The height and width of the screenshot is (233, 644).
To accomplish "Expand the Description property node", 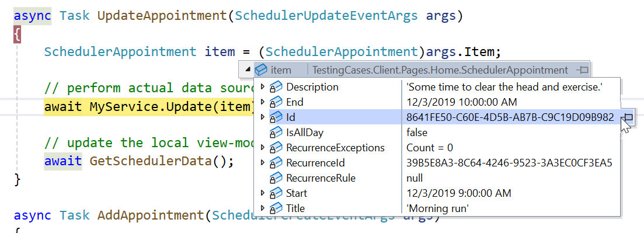I will [263, 86].
